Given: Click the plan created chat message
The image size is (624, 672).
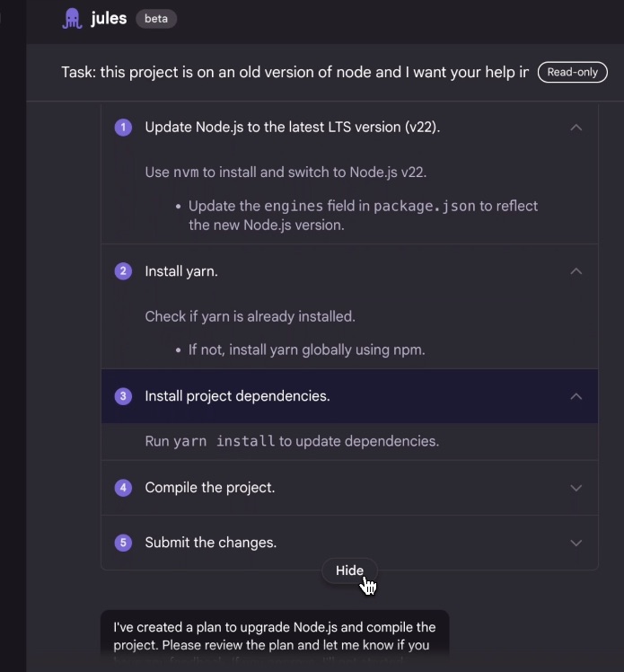Looking at the screenshot, I should click(275, 638).
